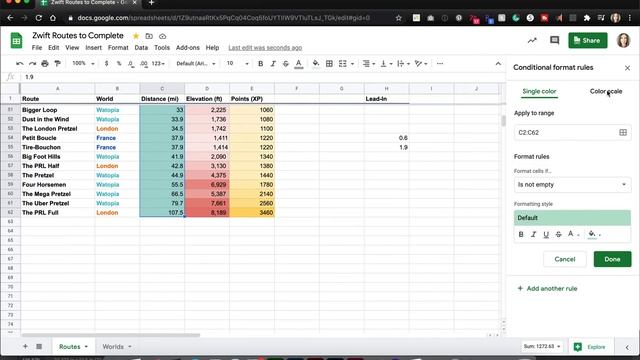
Task: Switch to the Color scale tab
Action: click(606, 91)
